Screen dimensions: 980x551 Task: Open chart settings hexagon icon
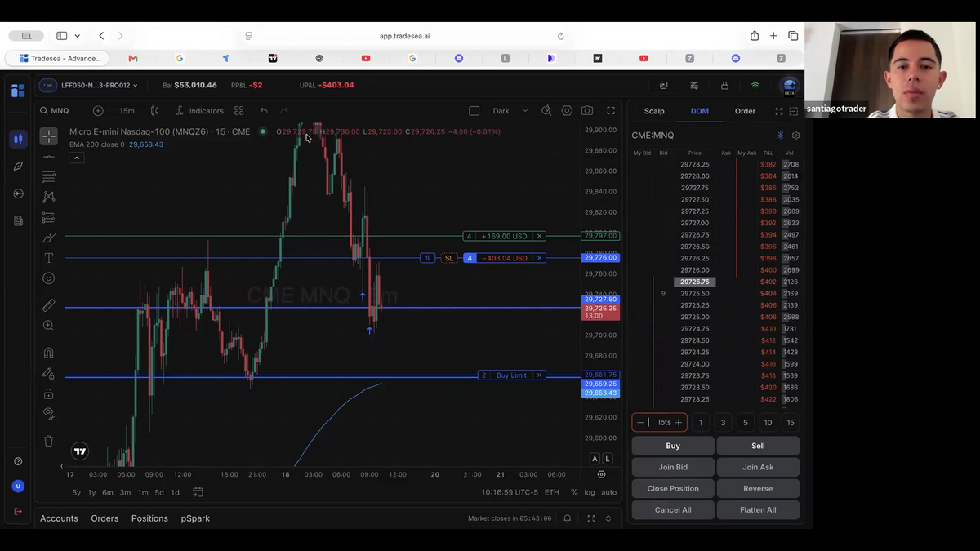click(x=567, y=110)
